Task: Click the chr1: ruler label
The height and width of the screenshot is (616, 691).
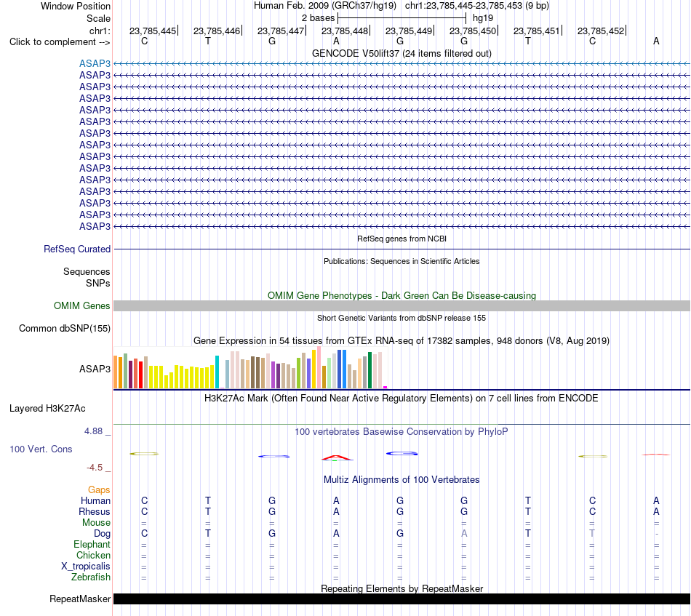Action: [100, 31]
